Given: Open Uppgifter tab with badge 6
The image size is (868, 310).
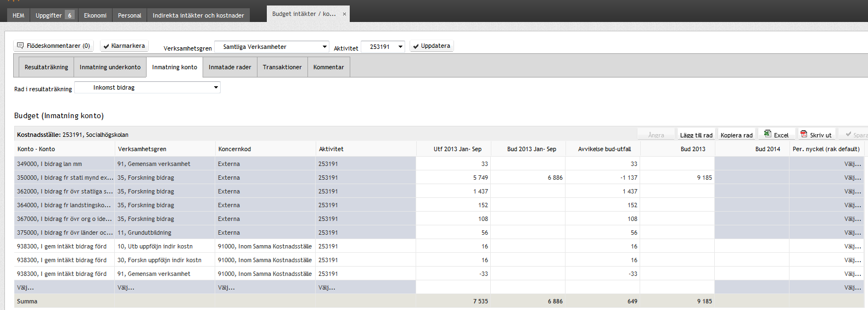Looking at the screenshot, I should 54,15.
